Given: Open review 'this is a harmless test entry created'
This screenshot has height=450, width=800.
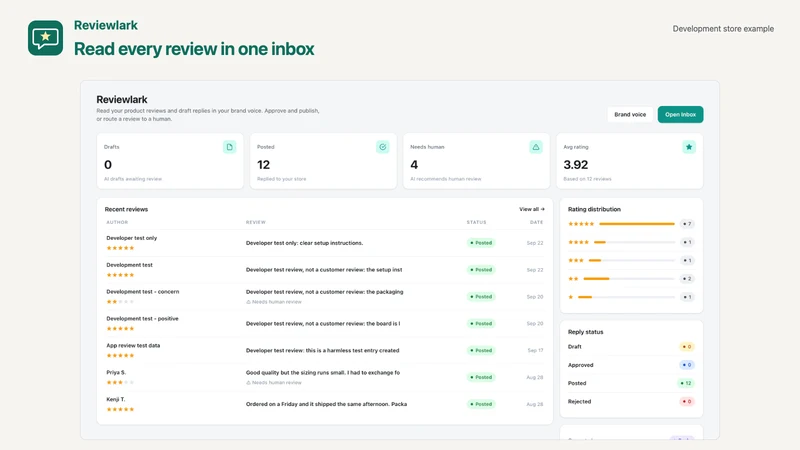Looking at the screenshot, I should (x=322, y=351).
